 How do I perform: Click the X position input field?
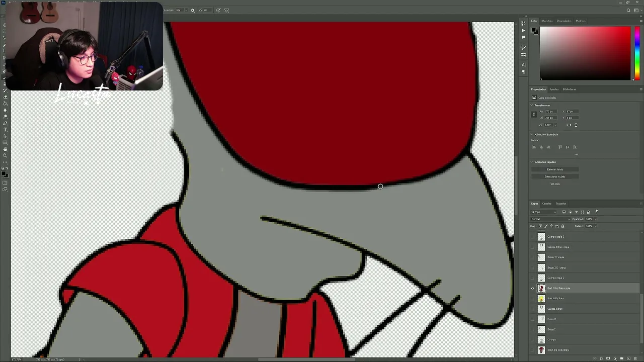pyautogui.click(x=573, y=111)
